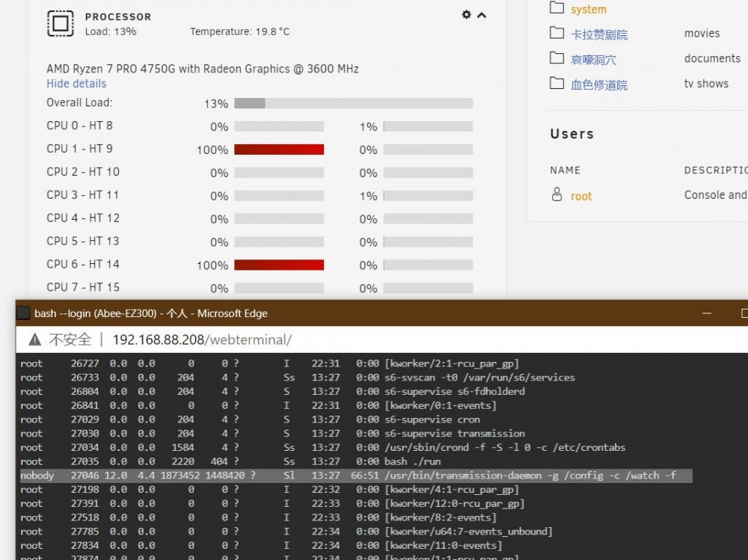
Task: Click 'kworker/0:1-events' line
Action: (258, 405)
